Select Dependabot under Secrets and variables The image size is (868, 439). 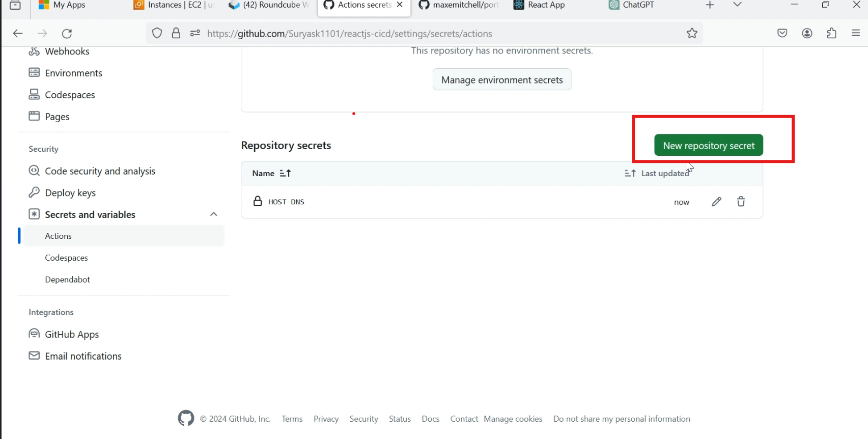(x=67, y=280)
